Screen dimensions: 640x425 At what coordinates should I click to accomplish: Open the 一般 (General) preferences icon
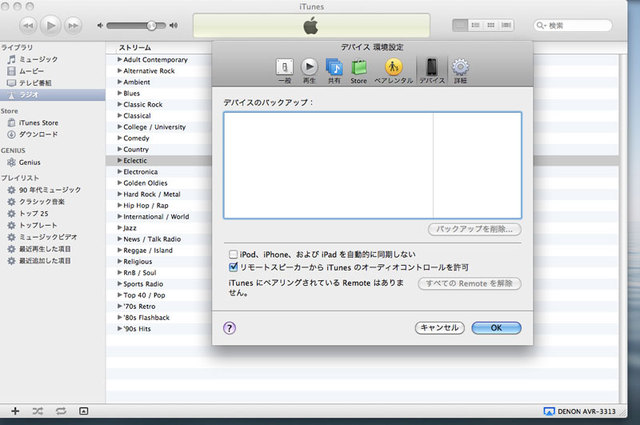284,69
